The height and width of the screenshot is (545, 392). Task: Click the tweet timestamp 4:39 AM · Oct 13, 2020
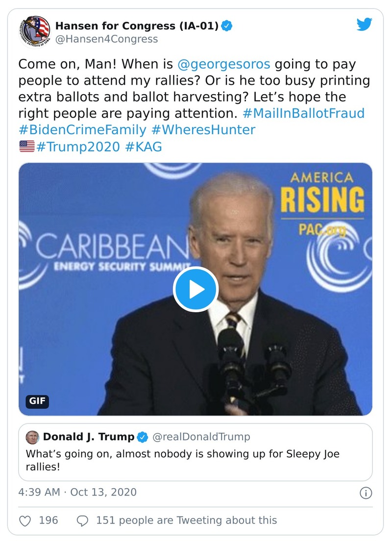tap(77, 492)
